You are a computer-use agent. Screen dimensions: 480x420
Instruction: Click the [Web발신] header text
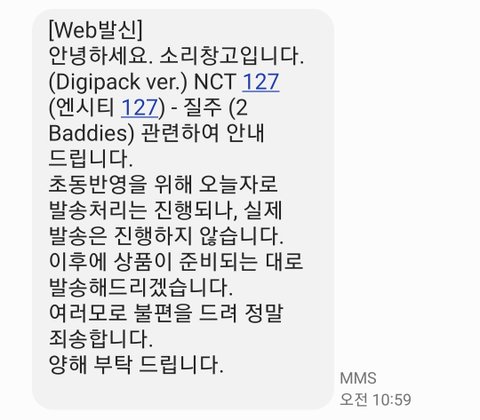point(96,30)
